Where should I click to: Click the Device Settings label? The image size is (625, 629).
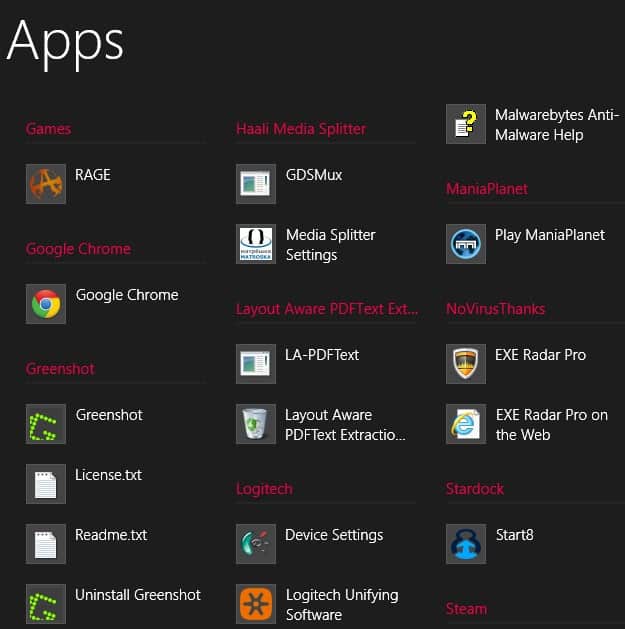click(334, 535)
